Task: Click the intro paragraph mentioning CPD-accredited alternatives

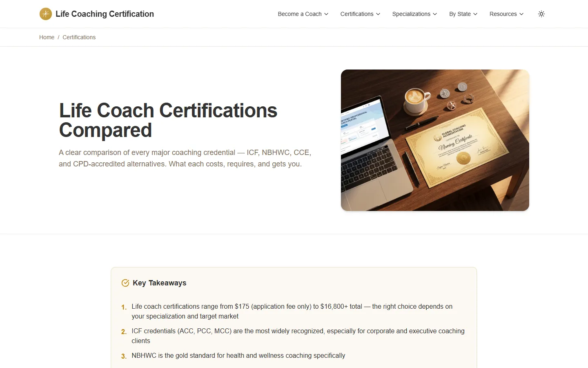Action: tap(185, 158)
